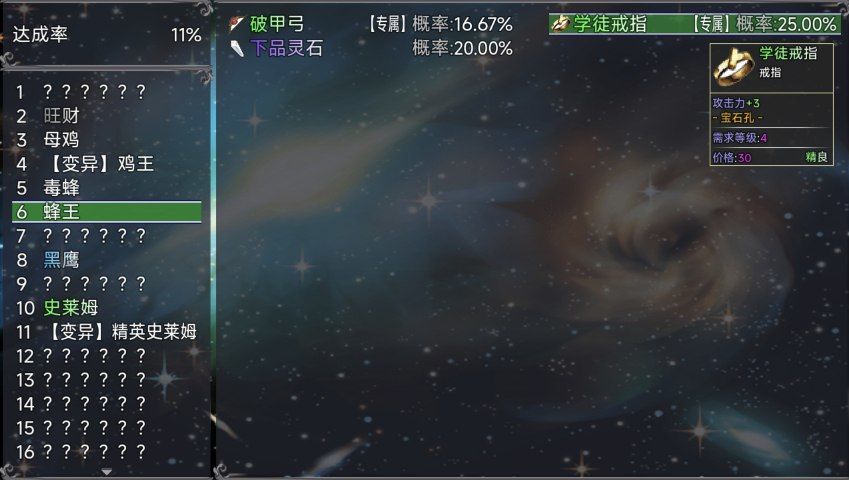Click the 下品灵石 crystal icon
The height and width of the screenshot is (480, 849).
[237, 49]
